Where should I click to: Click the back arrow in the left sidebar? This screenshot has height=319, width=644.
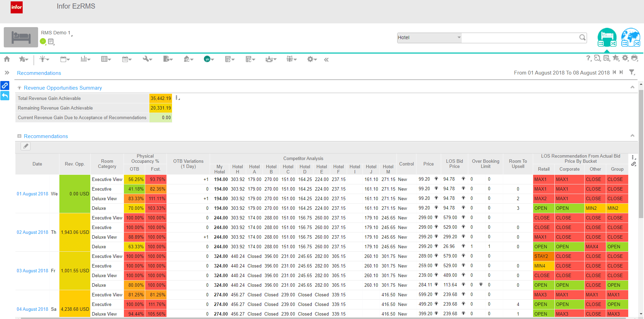point(5,96)
